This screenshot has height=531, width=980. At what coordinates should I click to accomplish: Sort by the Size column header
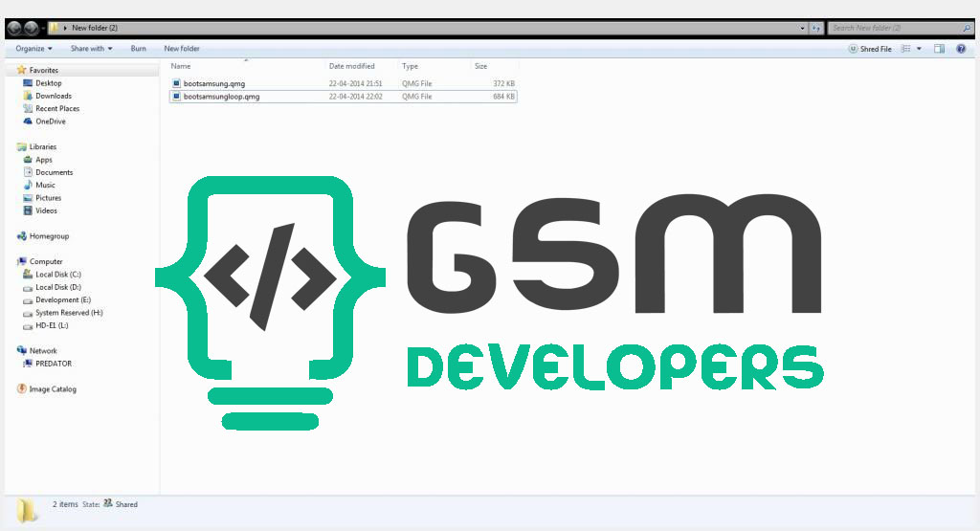480,66
